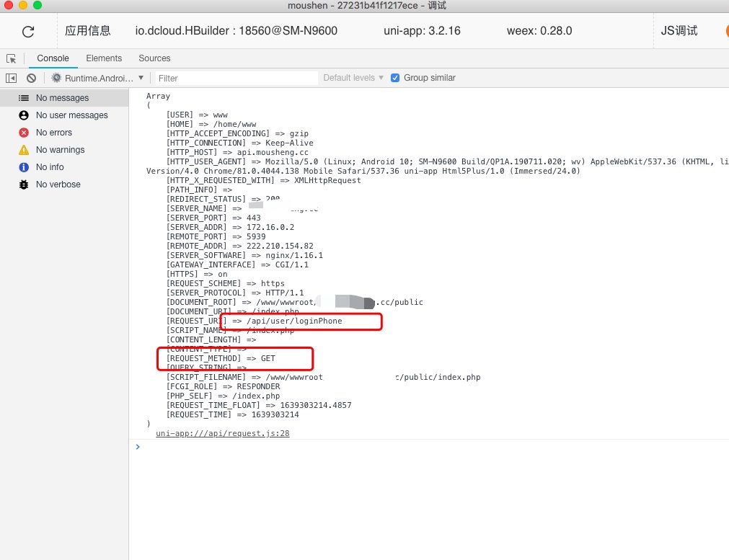Click the JS调试 button in top bar
Screen dimensions: 729x560
pyautogui.click(x=679, y=31)
